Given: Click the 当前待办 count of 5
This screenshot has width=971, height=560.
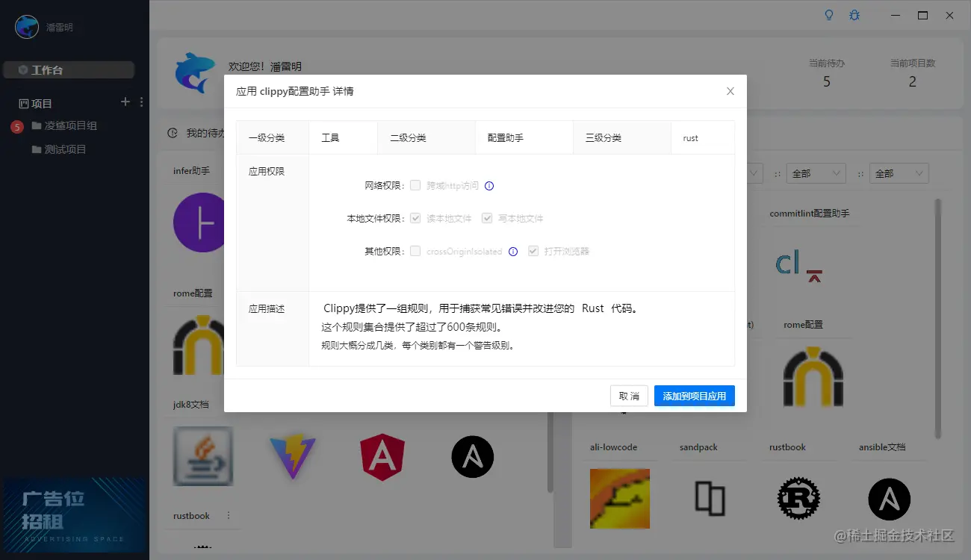Looking at the screenshot, I should tap(827, 81).
